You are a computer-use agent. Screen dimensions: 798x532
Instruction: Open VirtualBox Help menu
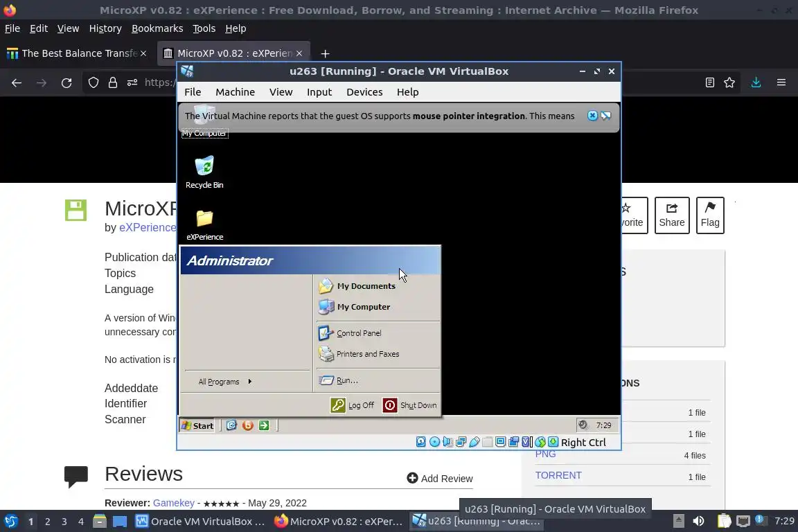(x=407, y=92)
